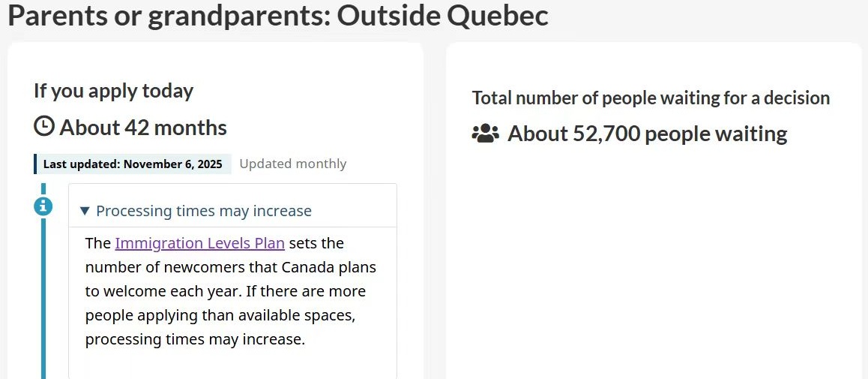Click the people group icon
Screen dimensions: 868x379
[485, 134]
